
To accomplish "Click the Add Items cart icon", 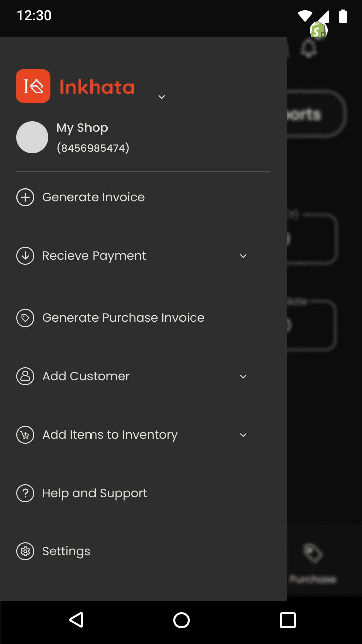I will (x=25, y=435).
